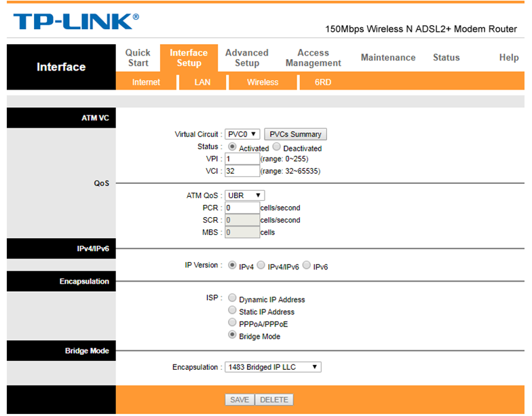
Task: Open the LAN sub-tab
Action: coord(202,82)
